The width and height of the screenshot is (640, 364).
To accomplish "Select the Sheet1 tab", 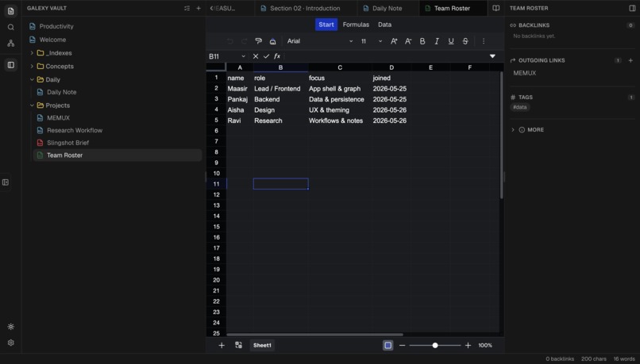I will click(x=262, y=345).
